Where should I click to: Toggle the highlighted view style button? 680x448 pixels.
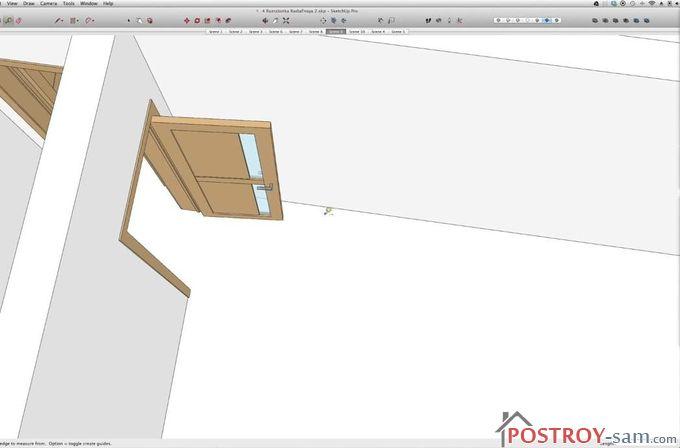[x=545, y=20]
